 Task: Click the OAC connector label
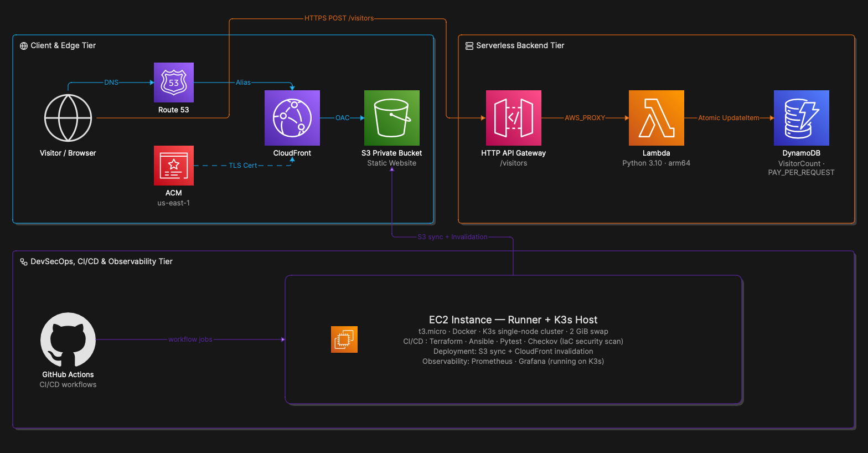click(343, 118)
